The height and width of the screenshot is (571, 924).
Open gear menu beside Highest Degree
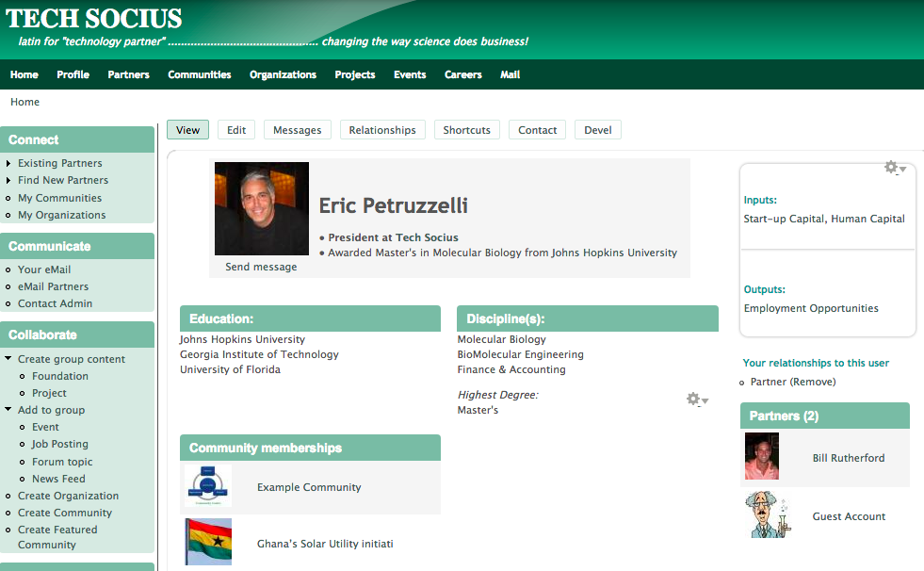pyautogui.click(x=696, y=400)
